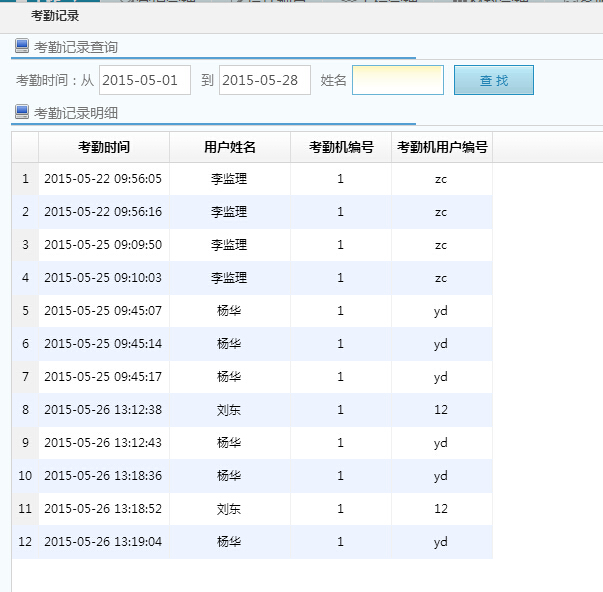Image resolution: width=603 pixels, height=592 pixels.
Task: Click the 考勤机编号 column header
Action: point(341,147)
